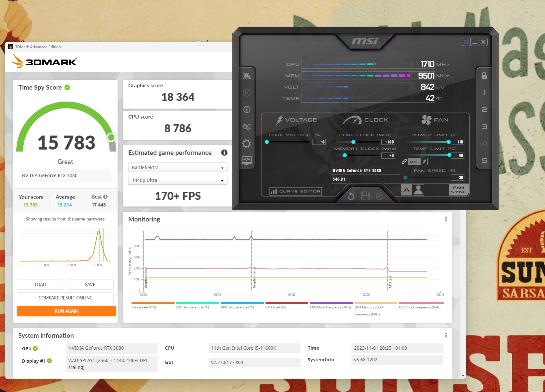545x392 pixels.
Task: Apply Afterburner settings with checkmark
Action: 379,196
